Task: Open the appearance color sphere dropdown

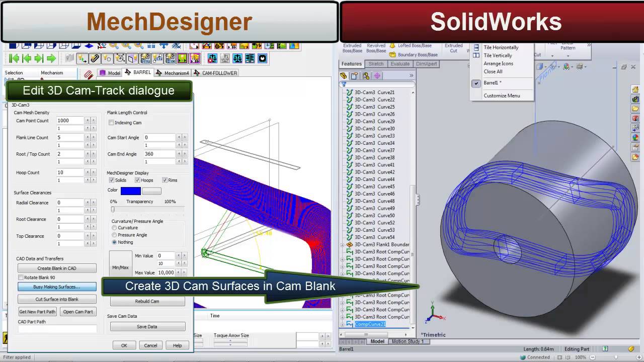Action: point(573,67)
